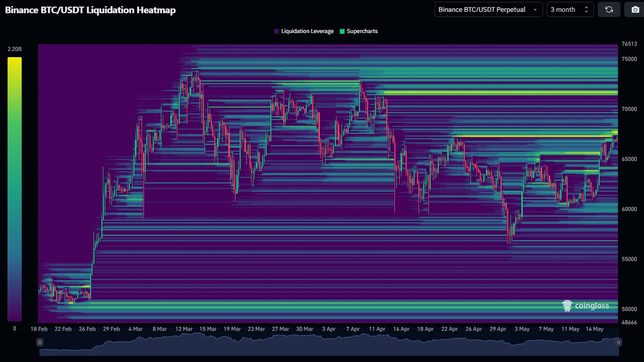Click the liquidation intensity color scale bar
Viewport: 644px width, 362px height.
pyautogui.click(x=14, y=189)
